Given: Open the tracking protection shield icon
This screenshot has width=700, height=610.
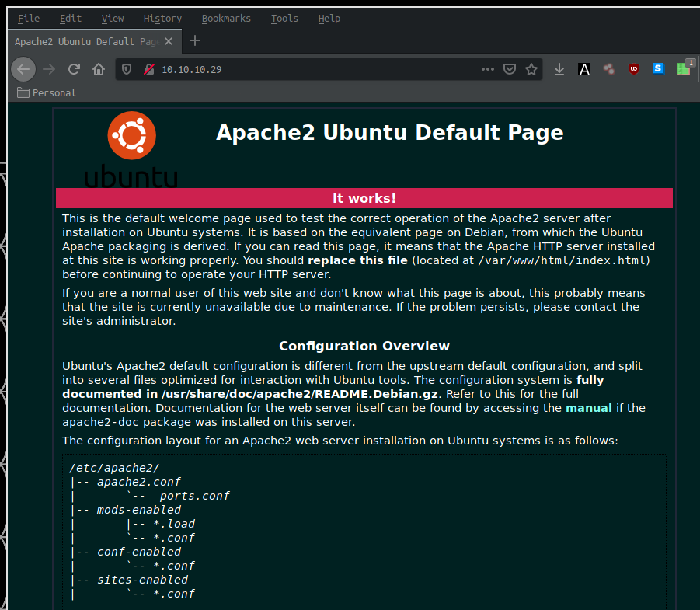Looking at the screenshot, I should [x=127, y=69].
